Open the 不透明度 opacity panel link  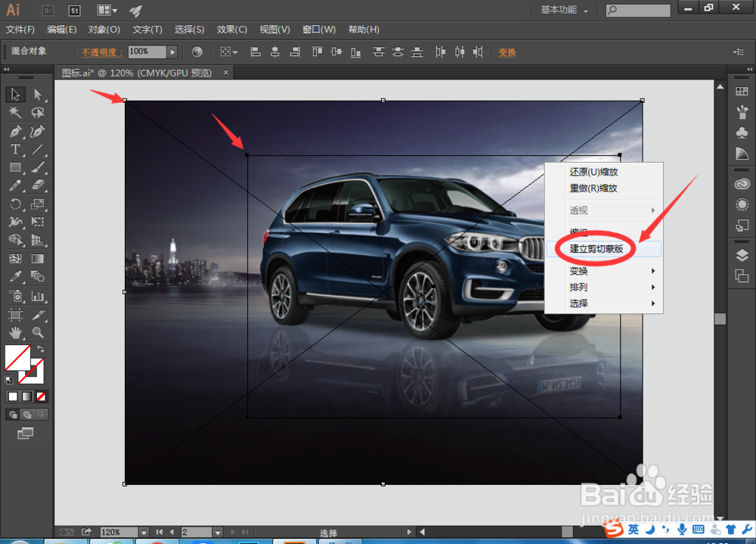102,52
